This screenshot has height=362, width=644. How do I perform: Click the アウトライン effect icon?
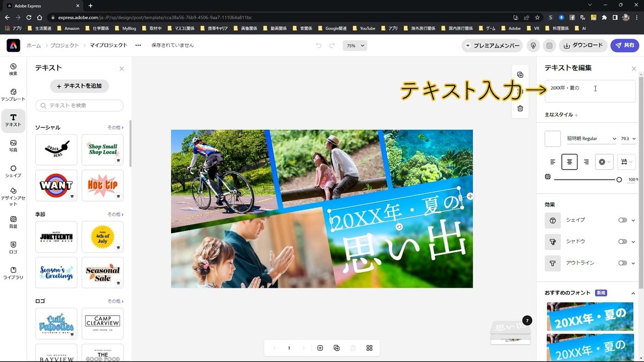coord(553,263)
